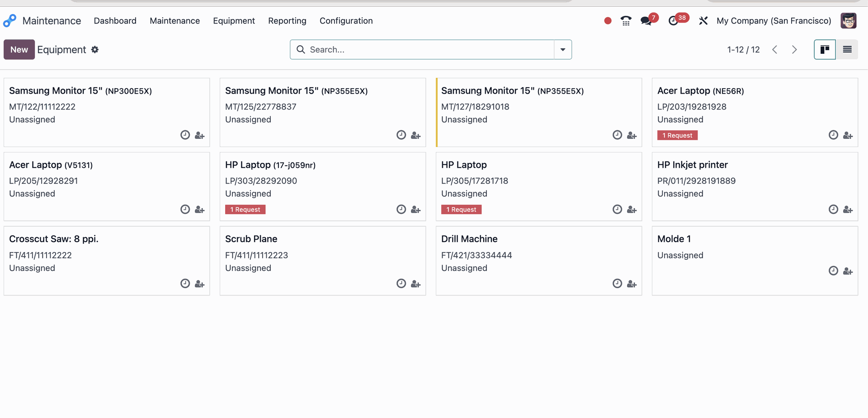Switch to List view

(847, 50)
